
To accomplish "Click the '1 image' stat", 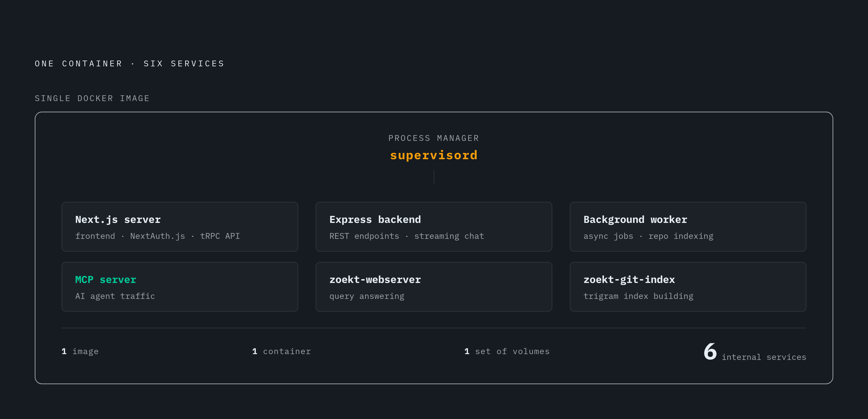I will coord(80,351).
